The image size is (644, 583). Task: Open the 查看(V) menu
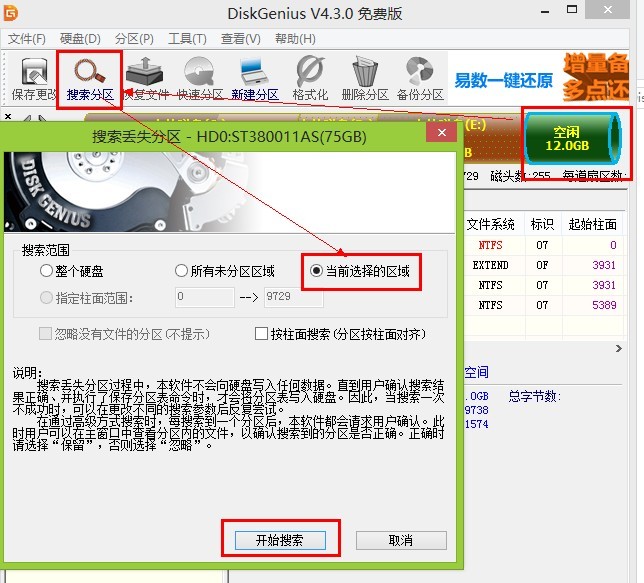241,39
